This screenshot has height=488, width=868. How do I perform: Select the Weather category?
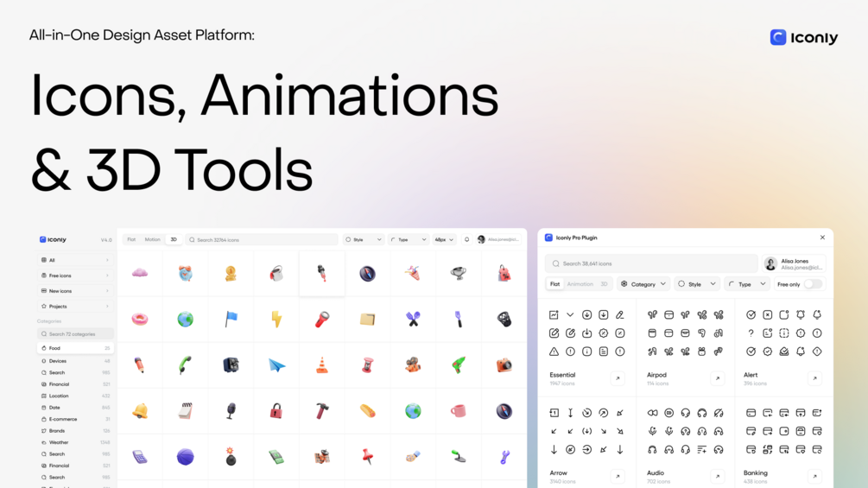coord(75,442)
